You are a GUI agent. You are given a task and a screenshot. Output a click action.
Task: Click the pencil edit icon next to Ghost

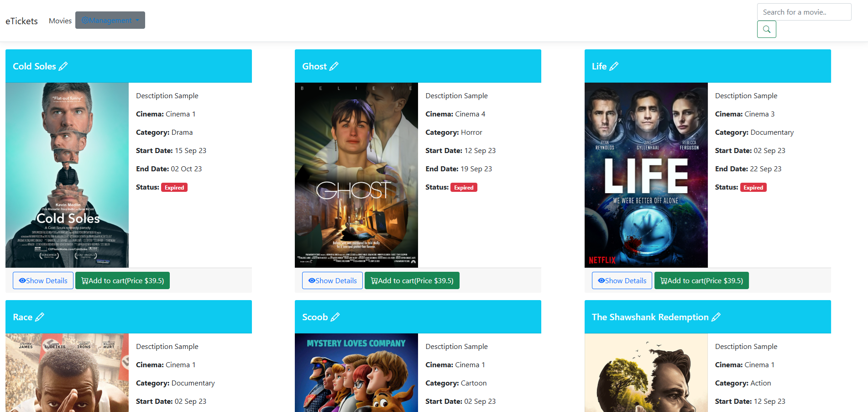click(x=334, y=66)
